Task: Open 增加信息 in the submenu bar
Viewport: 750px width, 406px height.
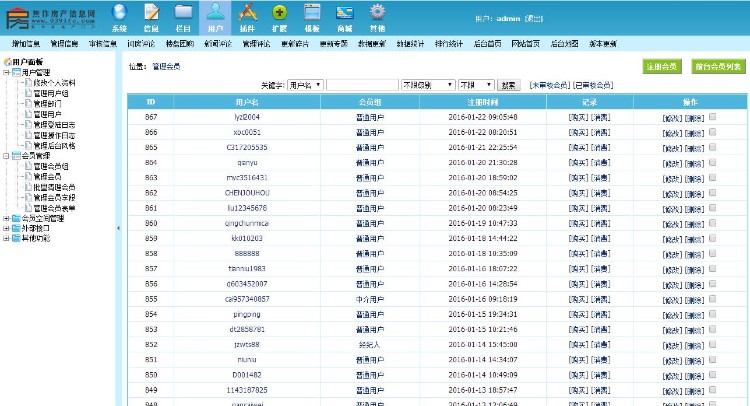Action: tap(26, 44)
